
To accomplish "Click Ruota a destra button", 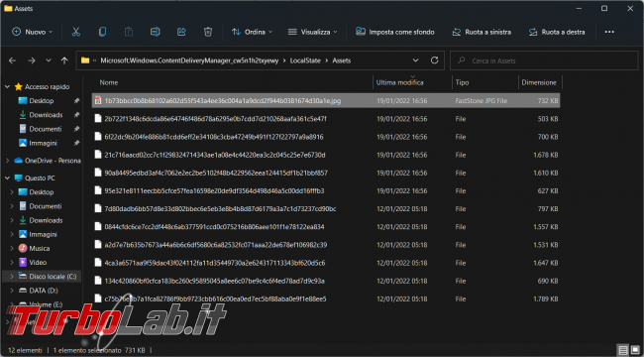I will 557,32.
